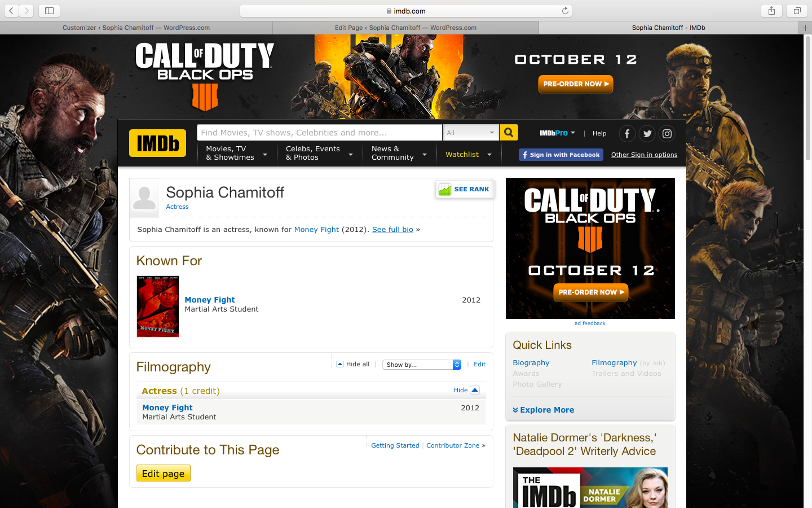Click the yellow search magnifier button

click(509, 133)
